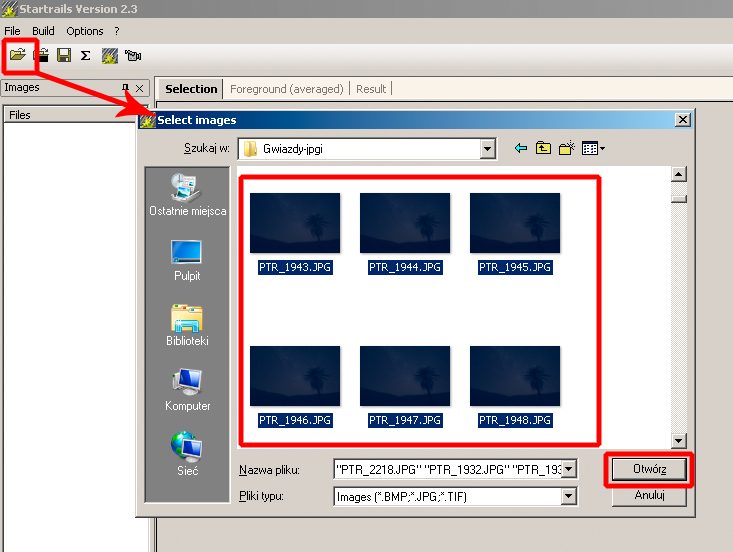Expand the Pliki typu file type dropdown

point(569,496)
